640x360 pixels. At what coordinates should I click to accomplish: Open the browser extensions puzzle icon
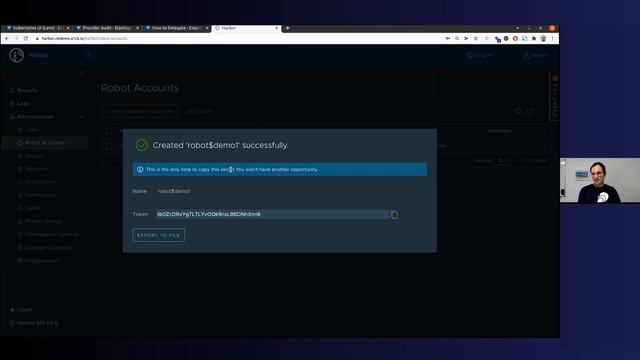tap(534, 38)
